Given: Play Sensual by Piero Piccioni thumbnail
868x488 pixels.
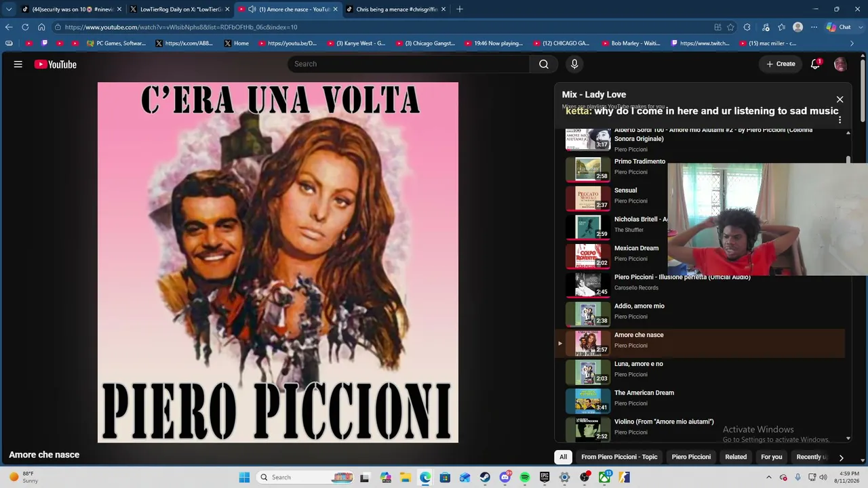Looking at the screenshot, I should [588, 198].
